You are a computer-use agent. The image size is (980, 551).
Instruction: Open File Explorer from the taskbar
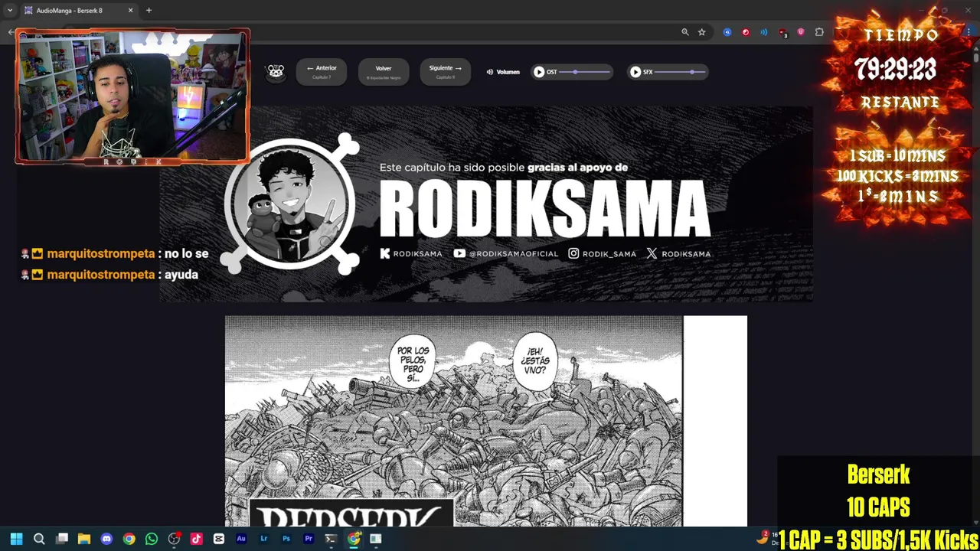pyautogui.click(x=84, y=539)
